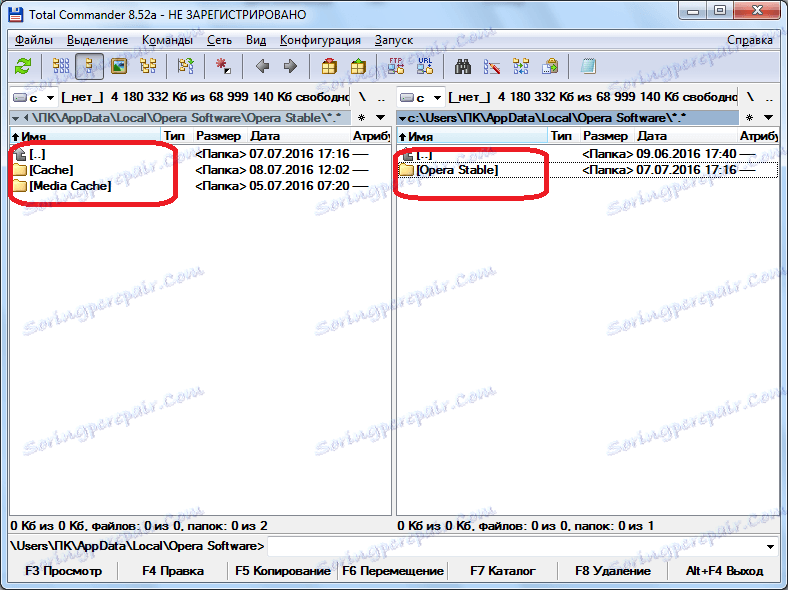
Task: Click Alt+F4 Выход button
Action: tap(724, 571)
